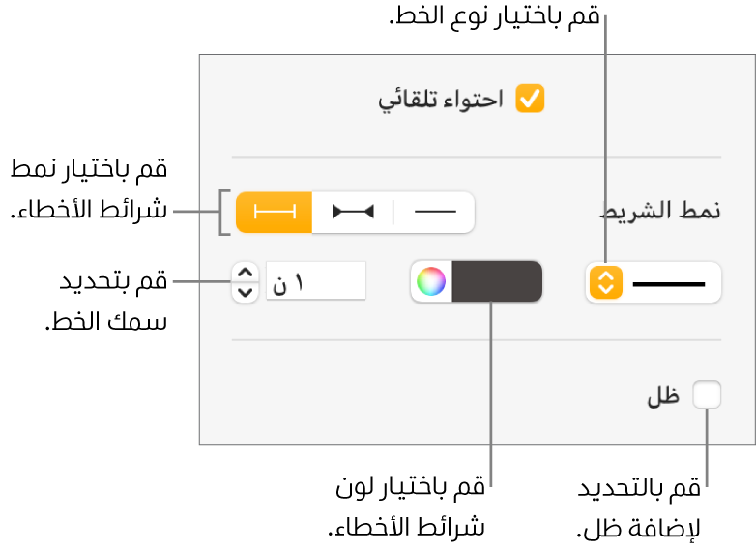Choose the arrow-cap error bar style
This screenshot has height=550, width=756.
(x=352, y=213)
